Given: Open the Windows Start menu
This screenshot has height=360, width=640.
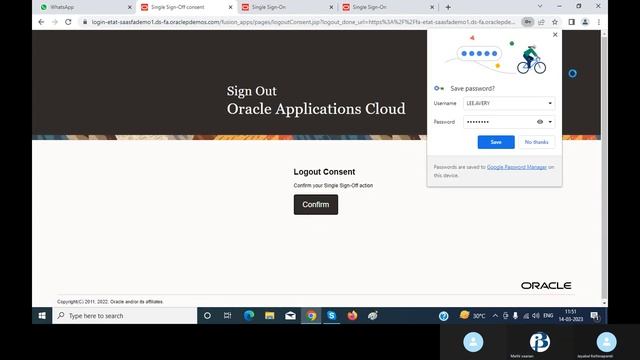Looking at the screenshot, I should coord(42,316).
